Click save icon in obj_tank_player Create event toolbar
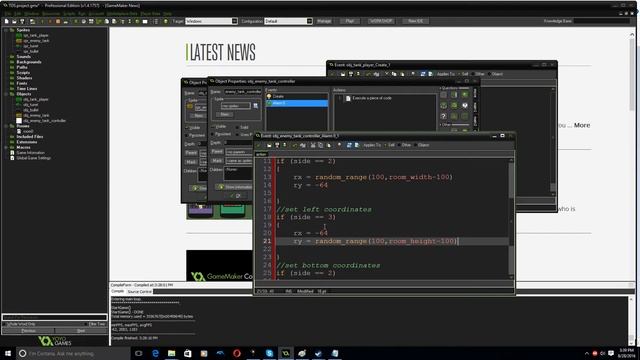Image resolution: width=640 pixels, height=360 pixels. (351, 74)
